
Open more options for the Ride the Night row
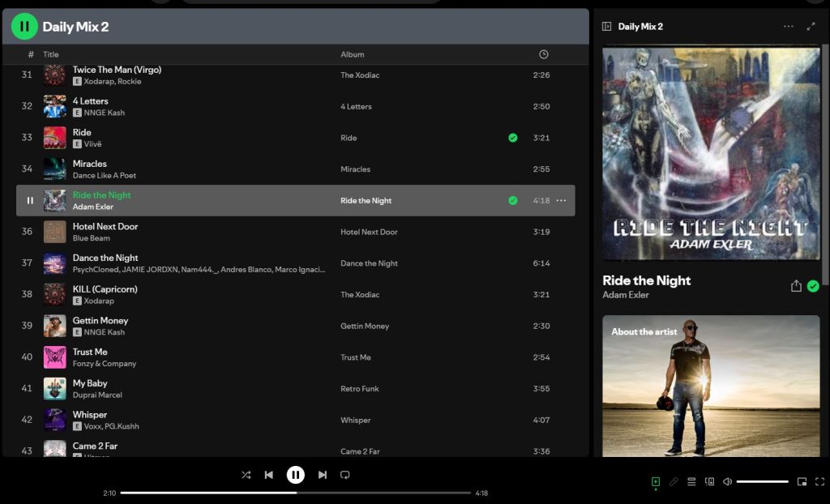coord(561,201)
